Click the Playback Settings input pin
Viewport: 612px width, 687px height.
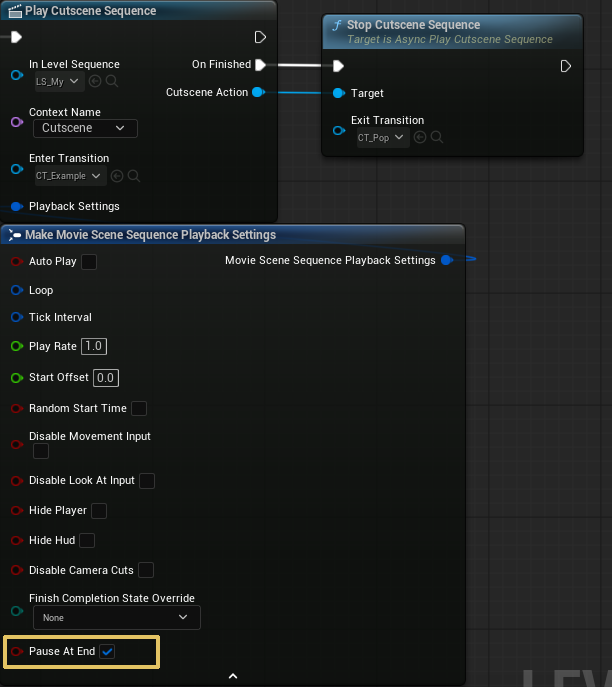tap(16, 206)
